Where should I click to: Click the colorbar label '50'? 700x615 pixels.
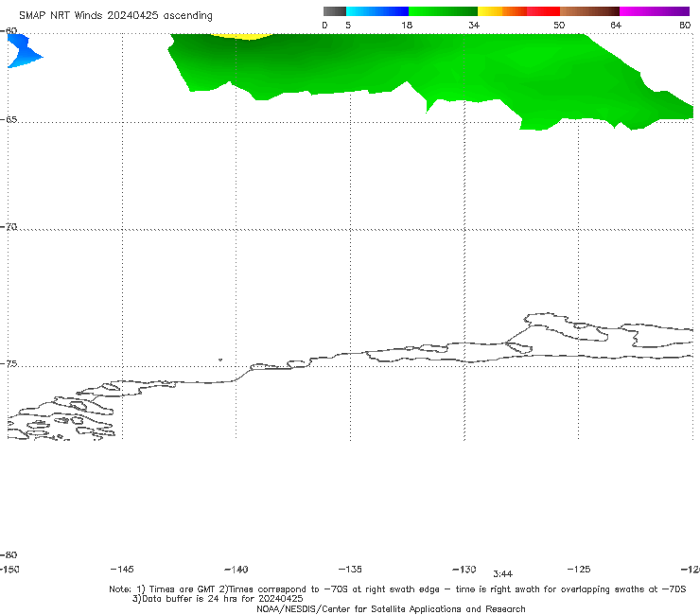coord(559,25)
